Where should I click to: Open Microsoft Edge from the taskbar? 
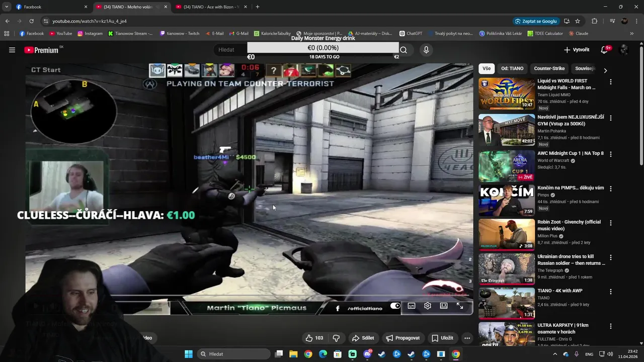coord(323,354)
